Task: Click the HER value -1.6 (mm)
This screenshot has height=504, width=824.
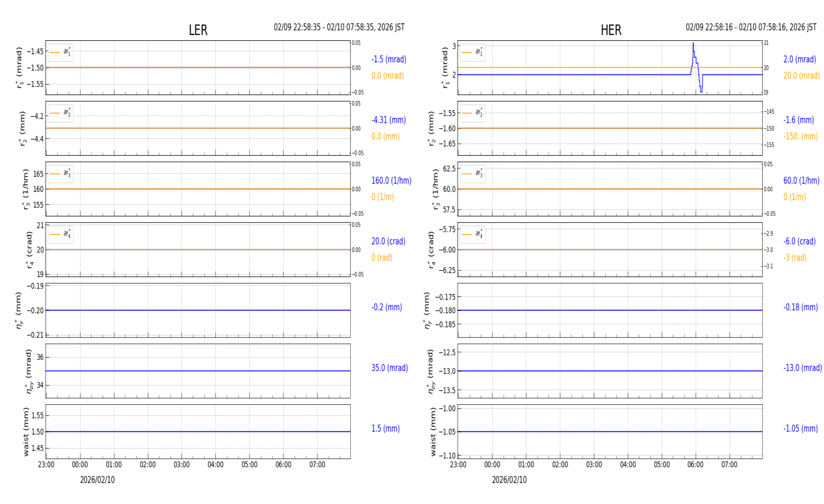Action: coord(798,120)
